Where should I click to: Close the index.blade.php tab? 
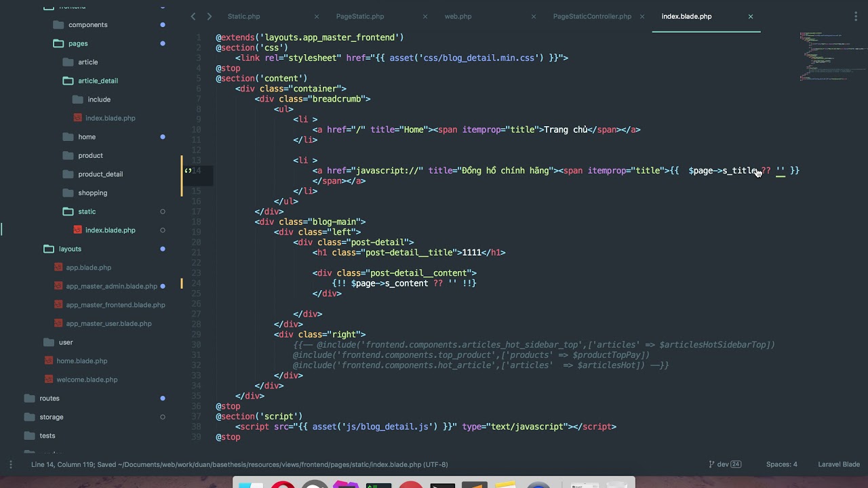coord(751,16)
